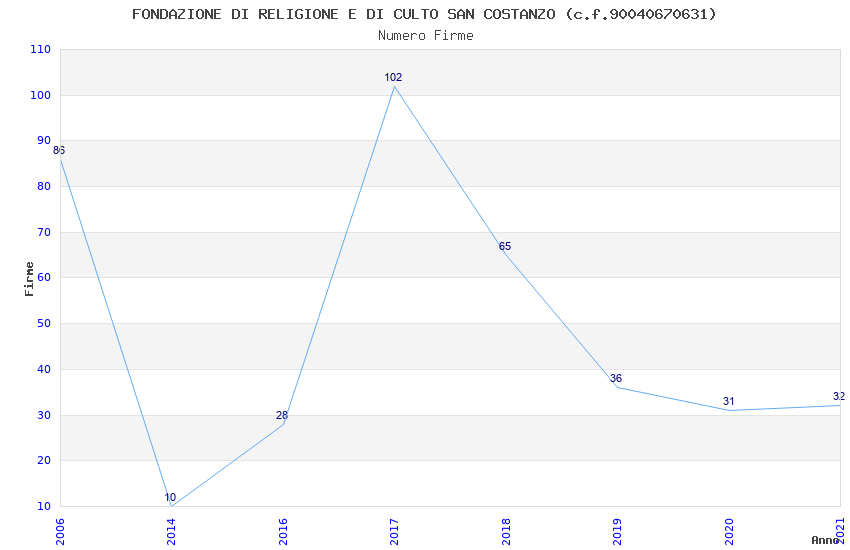Click the x-axis year label 2020
The width and height of the screenshot is (850, 550).
pos(729,531)
